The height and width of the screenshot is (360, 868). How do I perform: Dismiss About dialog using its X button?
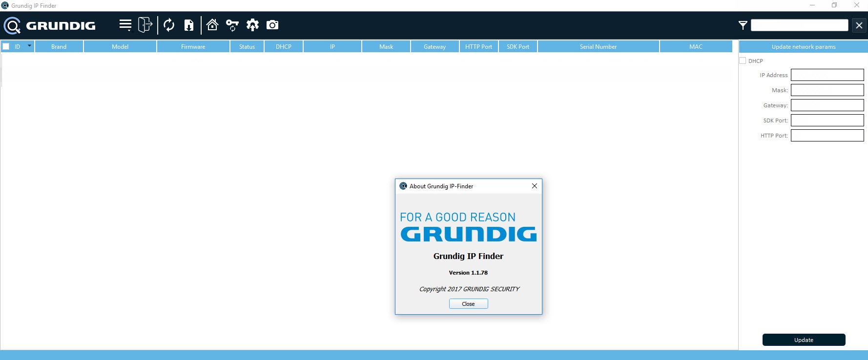coord(535,186)
